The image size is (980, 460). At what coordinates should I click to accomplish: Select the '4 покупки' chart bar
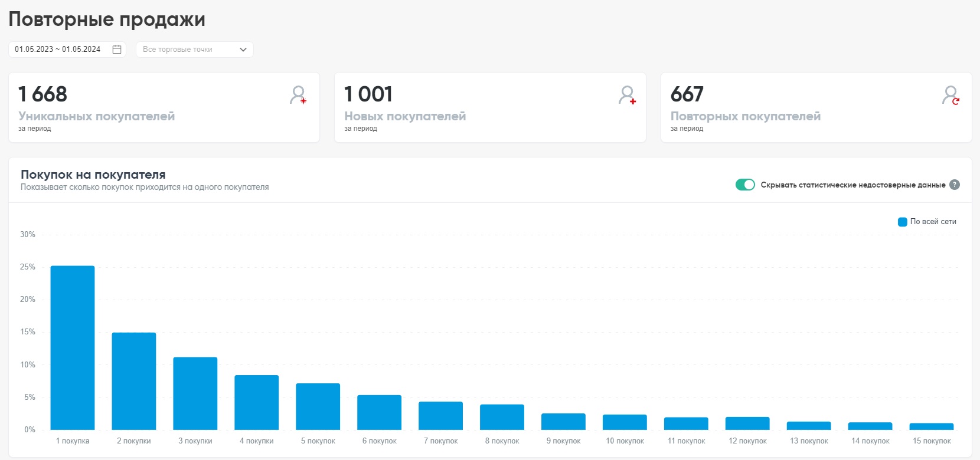coord(257,402)
